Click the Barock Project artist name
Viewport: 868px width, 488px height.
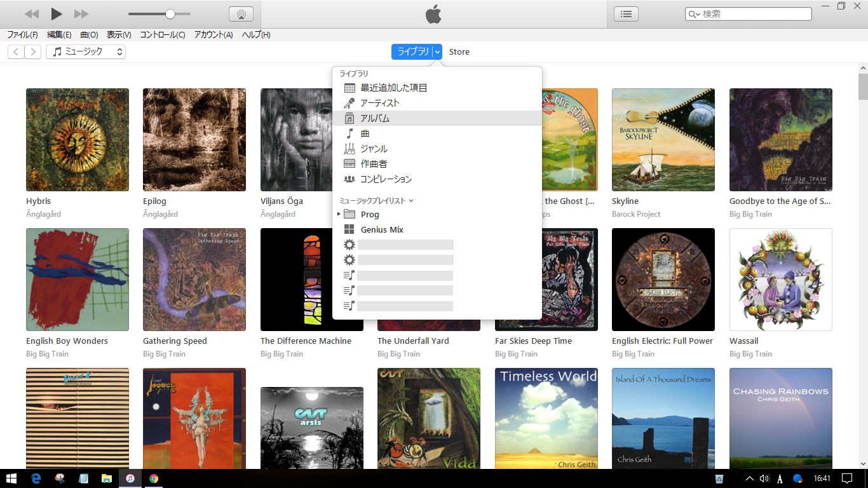coord(636,214)
